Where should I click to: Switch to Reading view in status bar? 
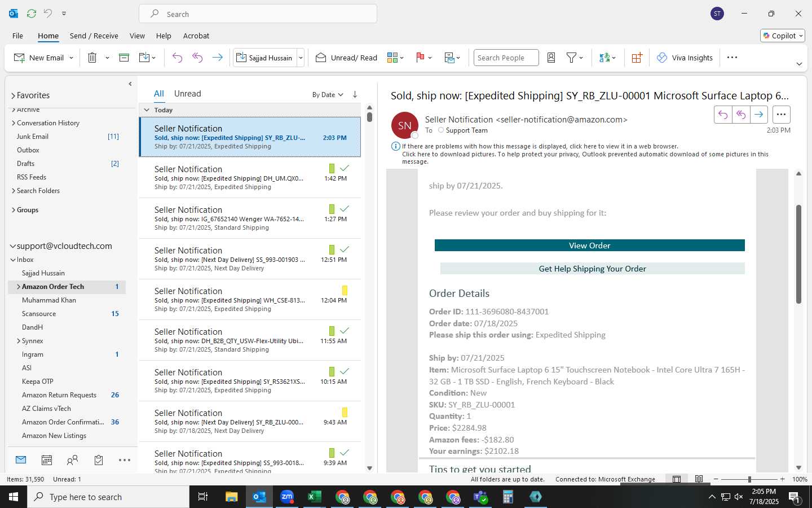pyautogui.click(x=699, y=479)
